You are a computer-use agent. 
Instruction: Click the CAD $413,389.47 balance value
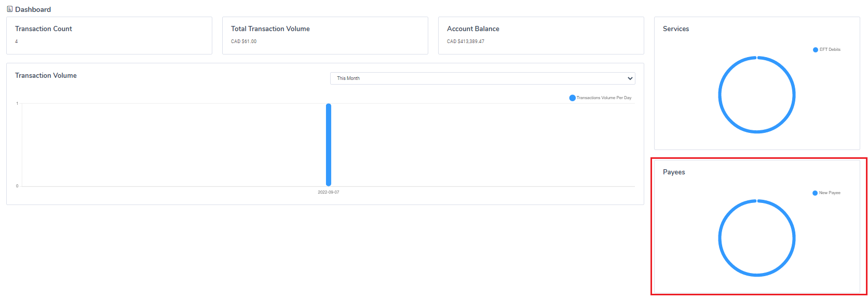[465, 42]
